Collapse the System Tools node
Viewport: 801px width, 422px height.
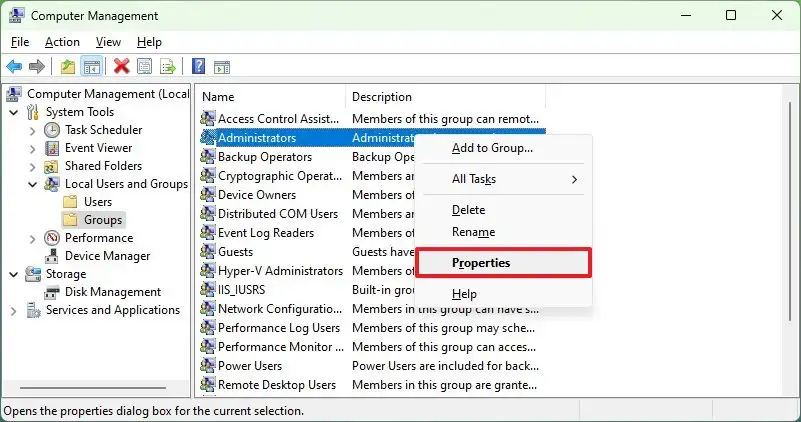click(14, 112)
